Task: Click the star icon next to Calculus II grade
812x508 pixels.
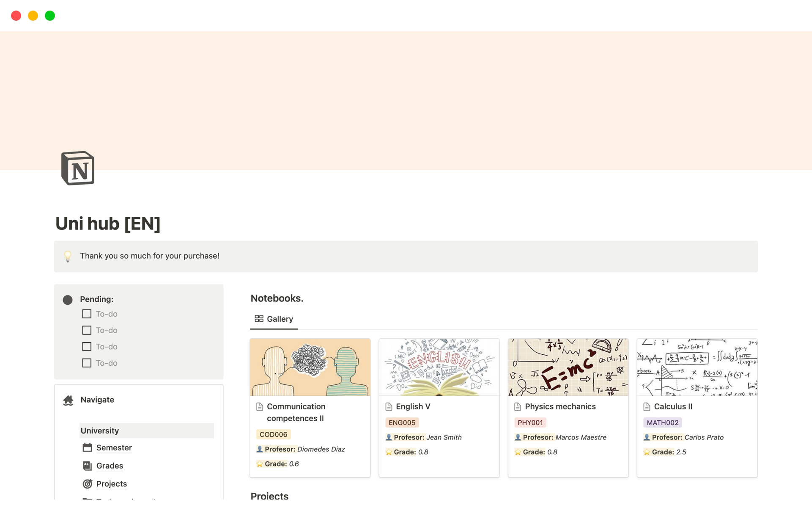Action: coord(647,452)
